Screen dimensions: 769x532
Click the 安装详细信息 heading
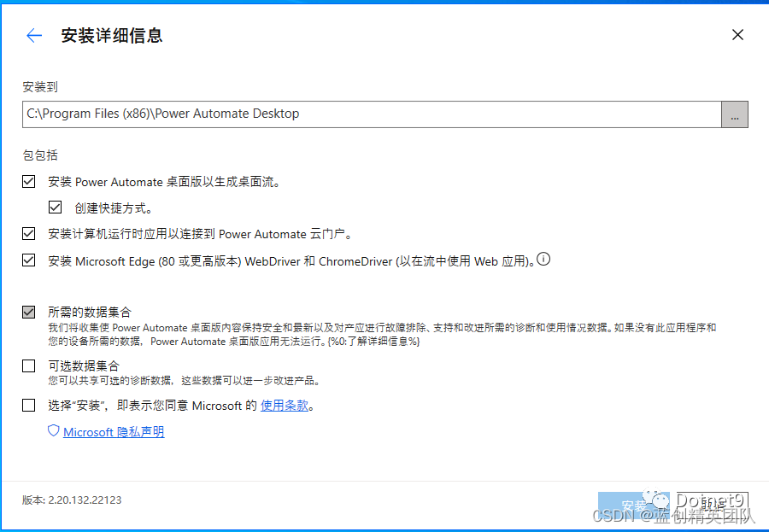[112, 35]
